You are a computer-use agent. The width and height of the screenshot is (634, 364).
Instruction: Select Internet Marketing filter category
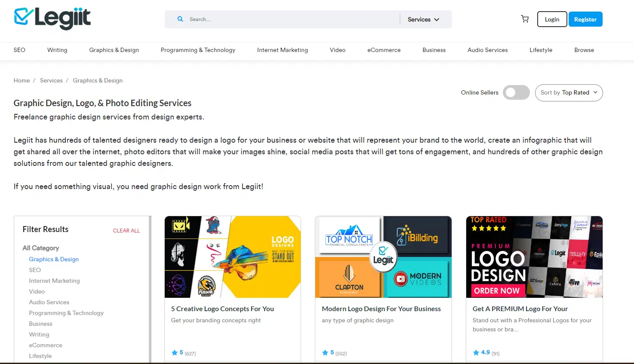coord(54,281)
